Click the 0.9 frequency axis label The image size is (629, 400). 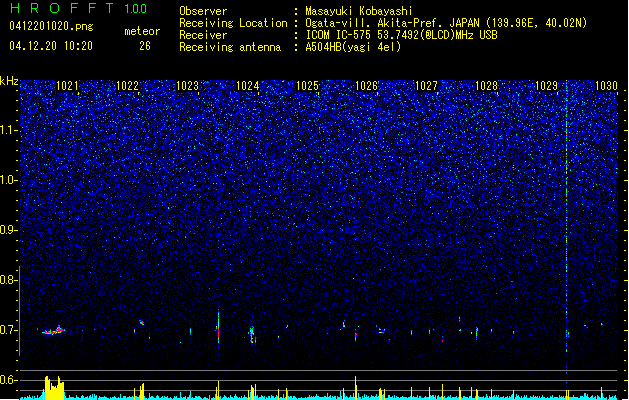[9, 230]
